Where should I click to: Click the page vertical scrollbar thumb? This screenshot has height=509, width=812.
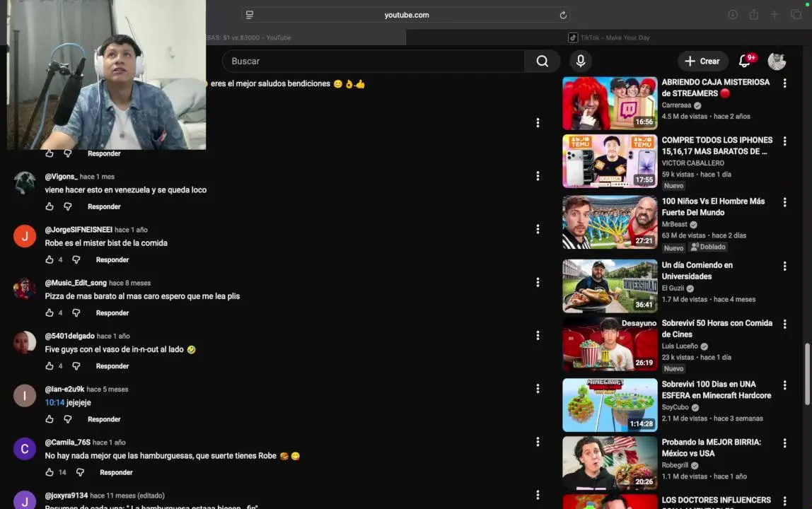coord(807,374)
